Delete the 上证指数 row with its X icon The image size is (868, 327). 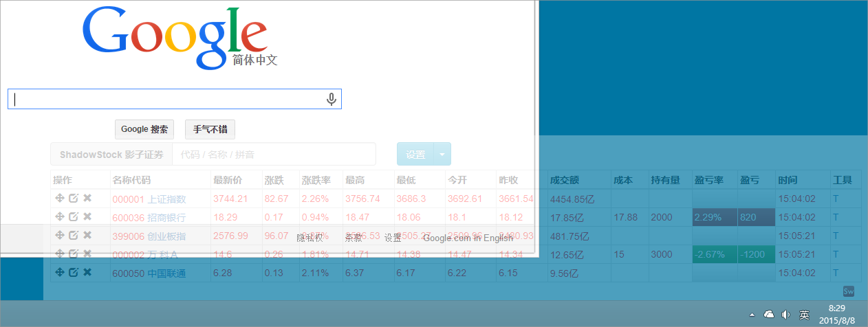click(x=87, y=199)
